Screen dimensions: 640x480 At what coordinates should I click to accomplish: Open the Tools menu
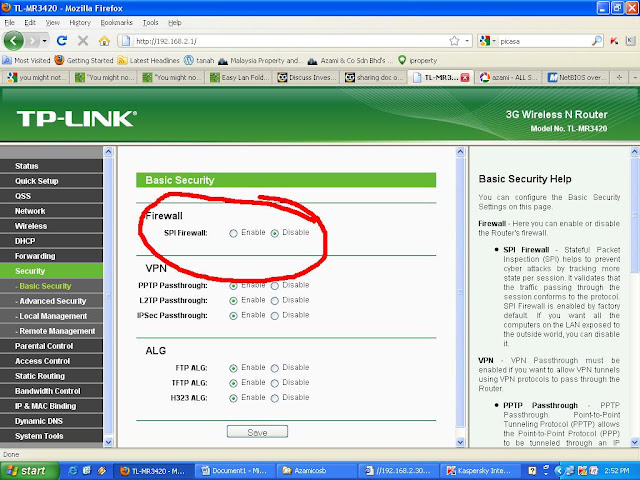click(x=150, y=22)
